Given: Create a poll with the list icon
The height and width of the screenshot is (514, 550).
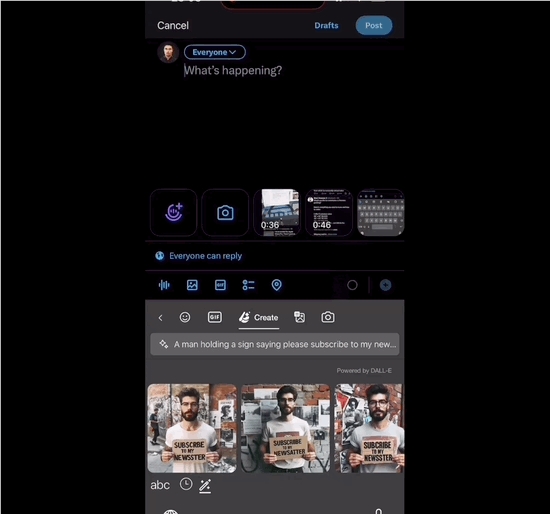Looking at the screenshot, I should coord(248,285).
